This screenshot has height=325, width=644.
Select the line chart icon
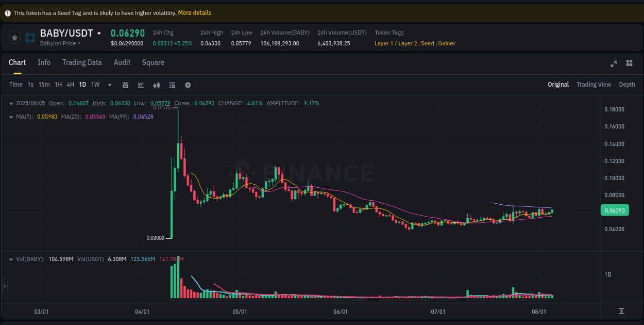[x=141, y=85]
